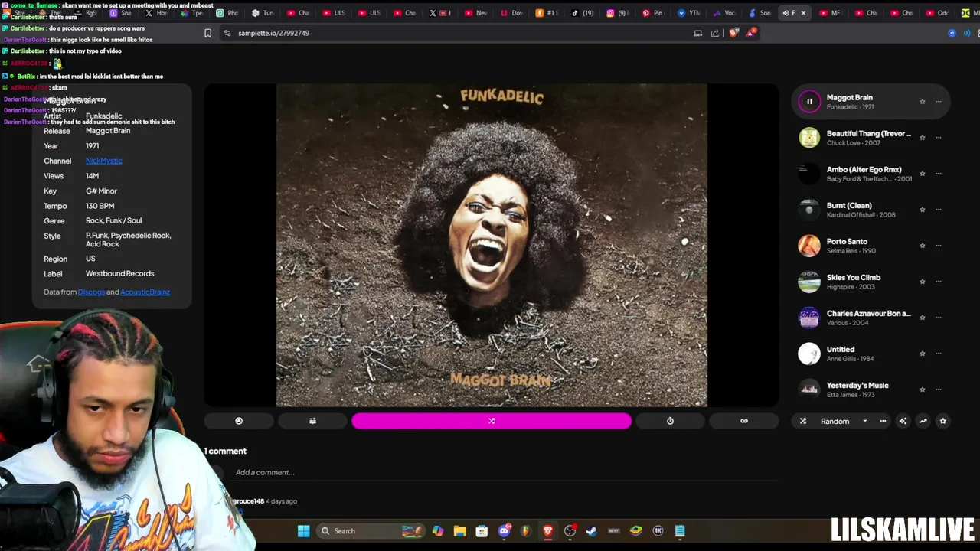Switch to the New browser tab
This screenshot has height=551, width=980.
coord(475,13)
